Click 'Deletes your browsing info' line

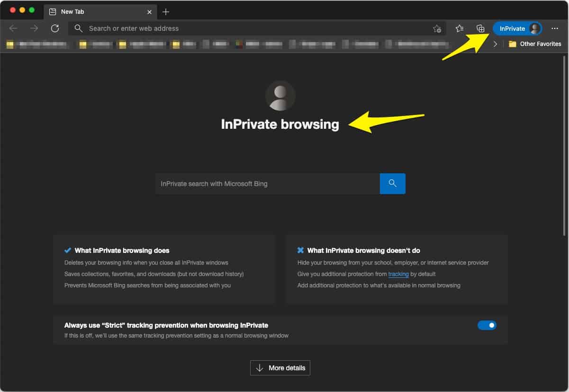[x=146, y=263]
